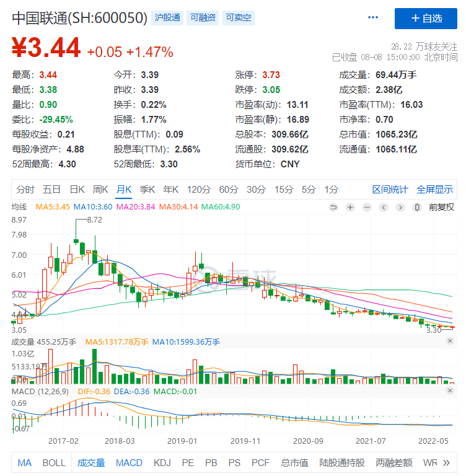
Task: Toggle the PS sub indicator
Action: [x=234, y=462]
